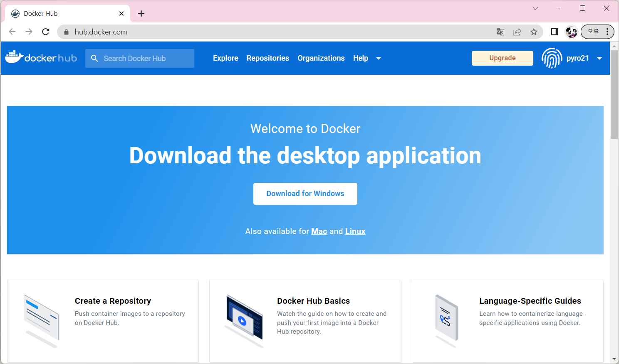Click the scrollbar down arrow
The image size is (619, 364).
(614, 359)
